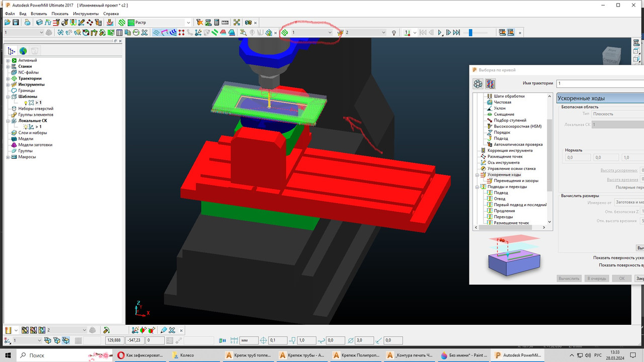644x362 pixels.
Task: Select Перемещения и зазоры in dialog tree
Action: coord(516,180)
